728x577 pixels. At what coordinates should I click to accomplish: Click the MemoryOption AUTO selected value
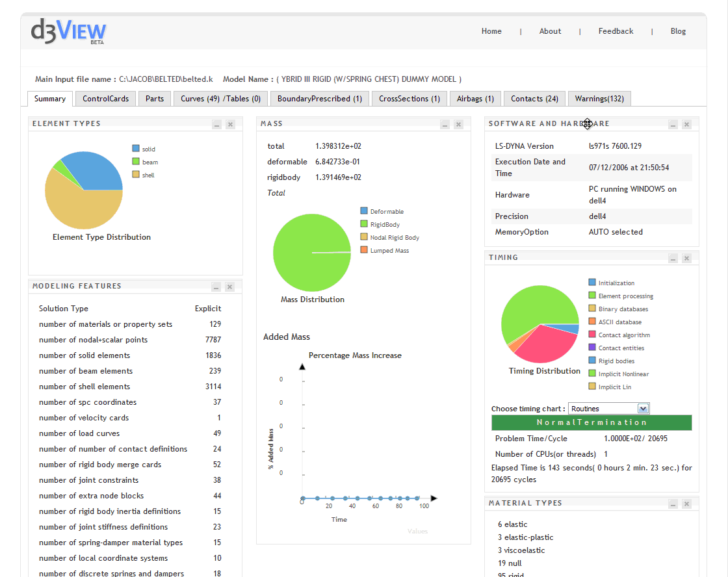(x=616, y=232)
